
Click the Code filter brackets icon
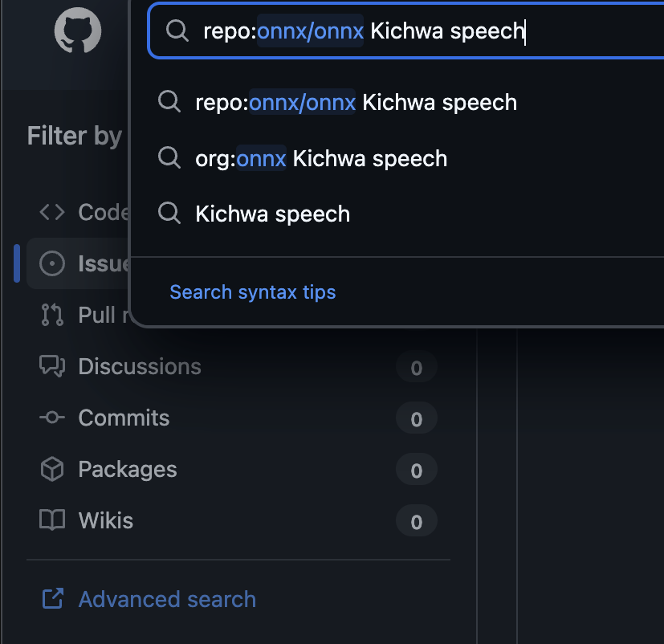tap(52, 212)
